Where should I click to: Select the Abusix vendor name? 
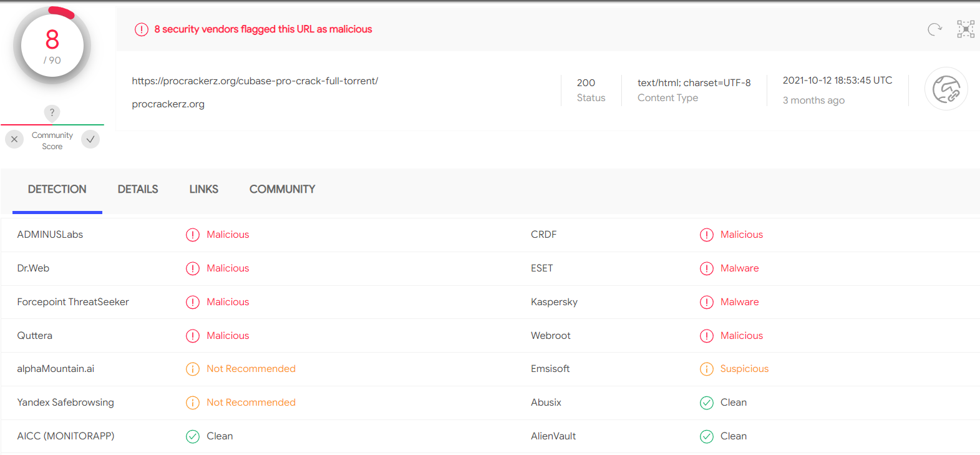(546, 403)
